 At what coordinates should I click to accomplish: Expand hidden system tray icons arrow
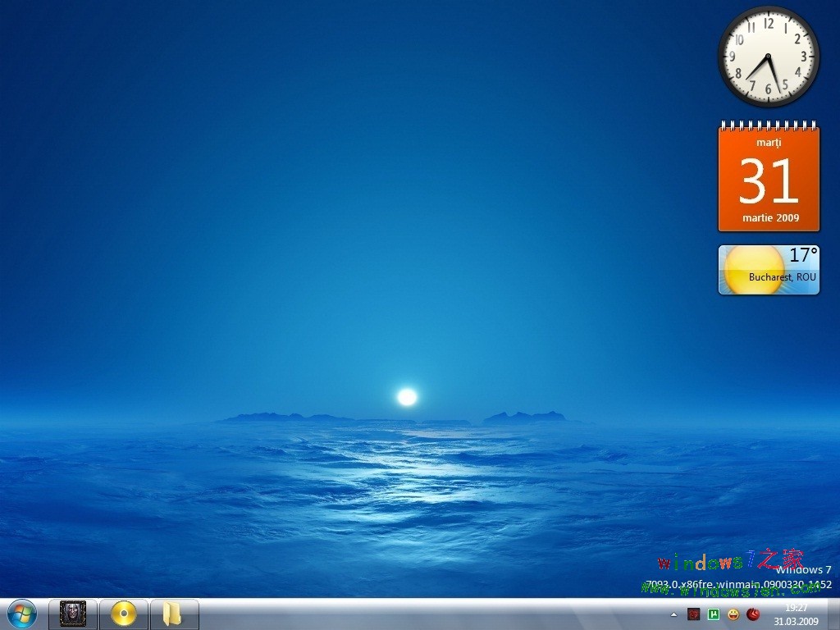[x=673, y=615]
